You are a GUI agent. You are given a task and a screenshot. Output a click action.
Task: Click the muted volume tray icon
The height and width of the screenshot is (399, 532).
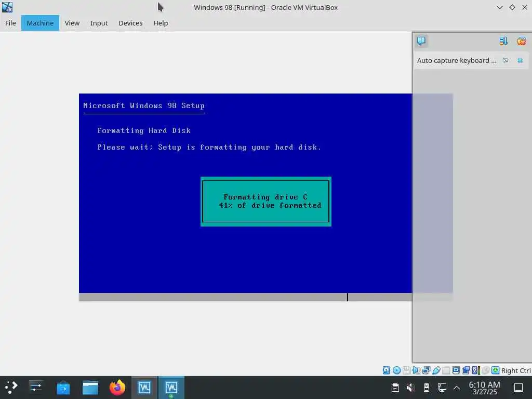pos(410,387)
